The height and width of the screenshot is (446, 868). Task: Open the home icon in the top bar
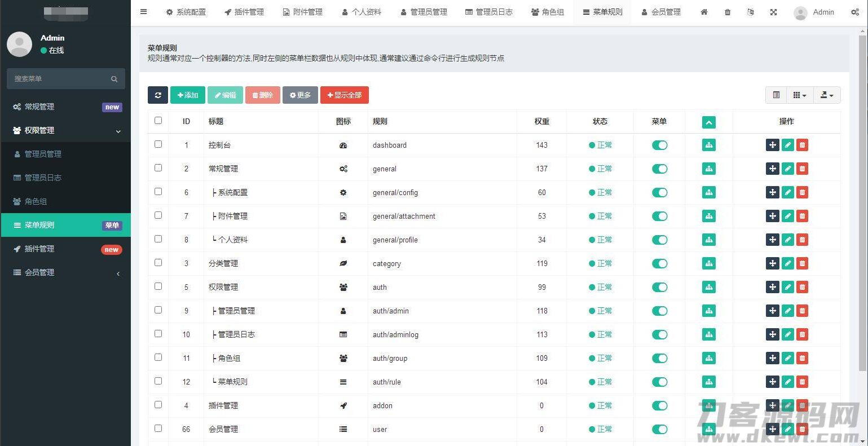[704, 12]
